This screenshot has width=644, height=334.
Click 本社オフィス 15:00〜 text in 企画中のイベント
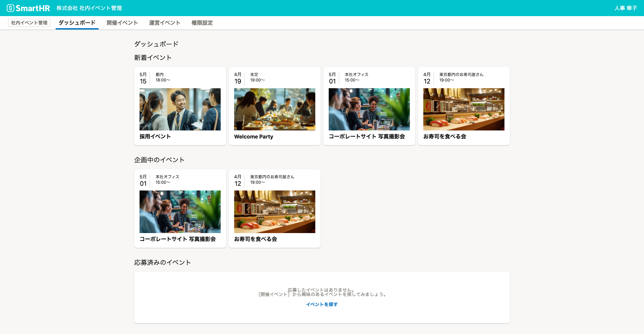(167, 180)
